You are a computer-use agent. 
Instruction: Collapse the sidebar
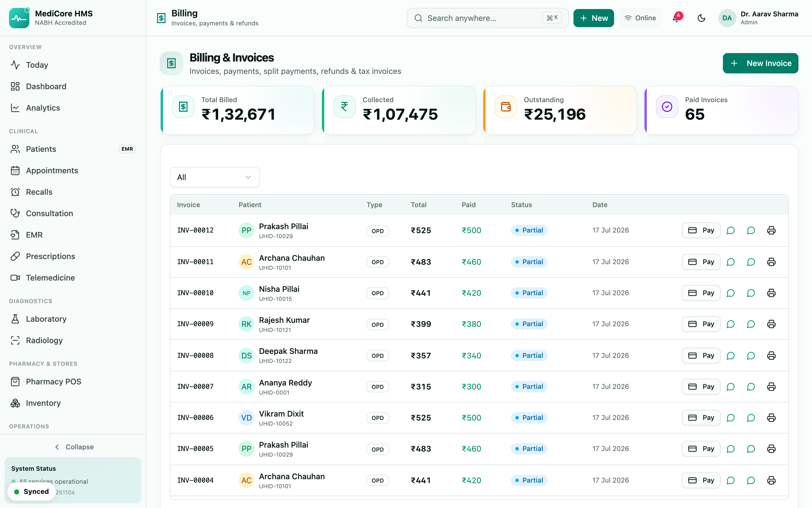coord(74,447)
